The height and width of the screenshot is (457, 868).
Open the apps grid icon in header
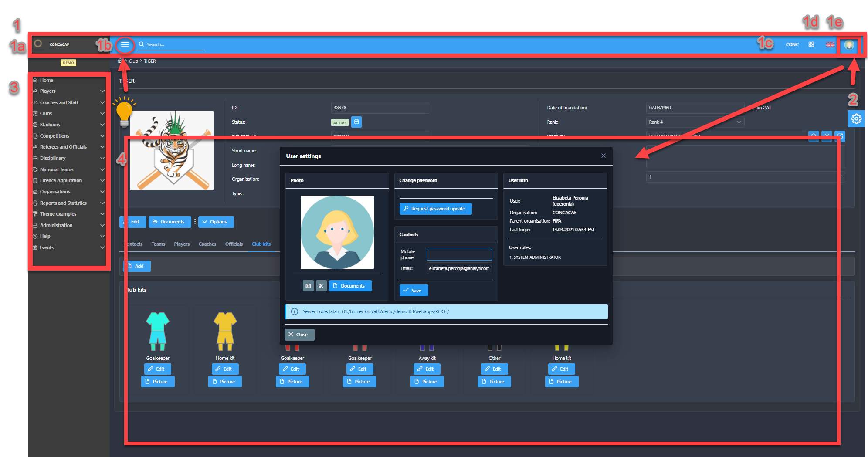tap(811, 44)
